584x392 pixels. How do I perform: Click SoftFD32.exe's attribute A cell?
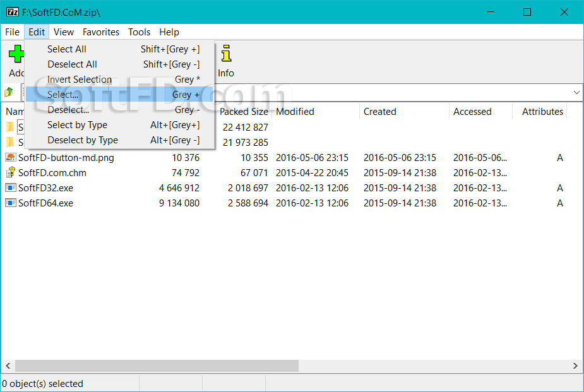click(560, 188)
